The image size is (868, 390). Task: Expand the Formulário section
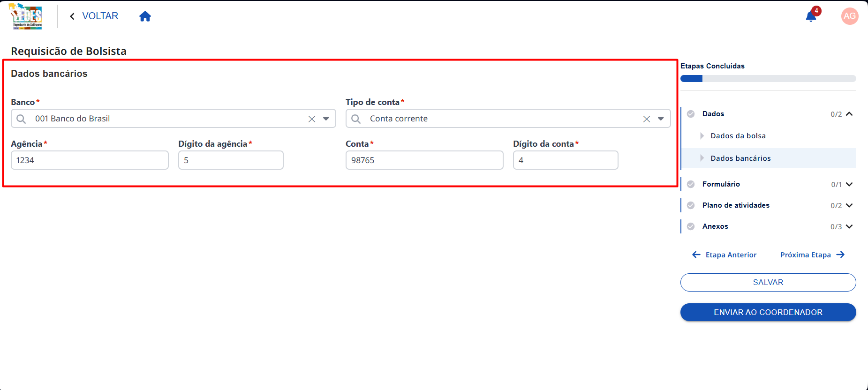click(x=849, y=184)
